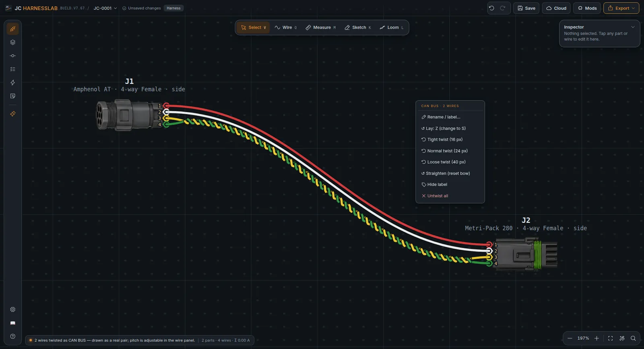The height and width of the screenshot is (349, 644).
Task: Choose Rename / label... from context menu
Action: (x=450, y=117)
